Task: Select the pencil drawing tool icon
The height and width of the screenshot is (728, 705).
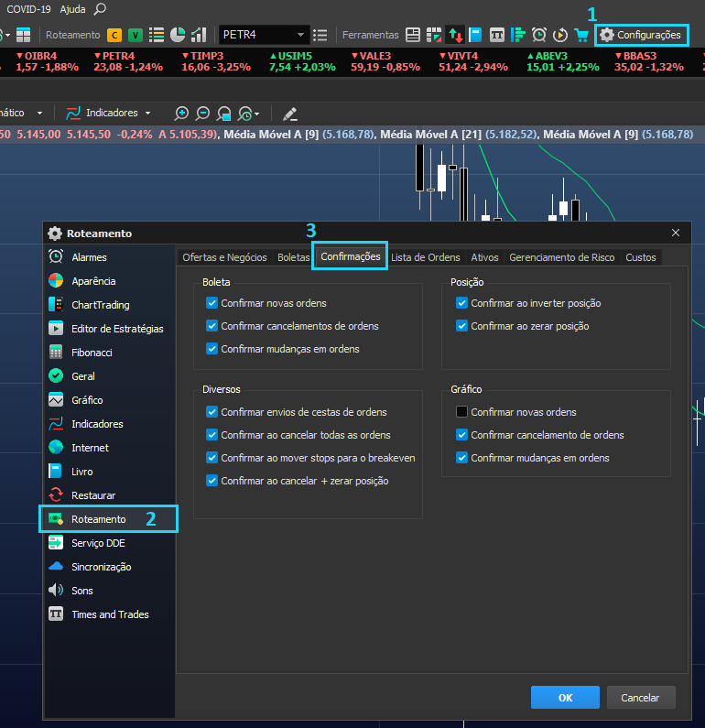Action: pyautogui.click(x=290, y=114)
